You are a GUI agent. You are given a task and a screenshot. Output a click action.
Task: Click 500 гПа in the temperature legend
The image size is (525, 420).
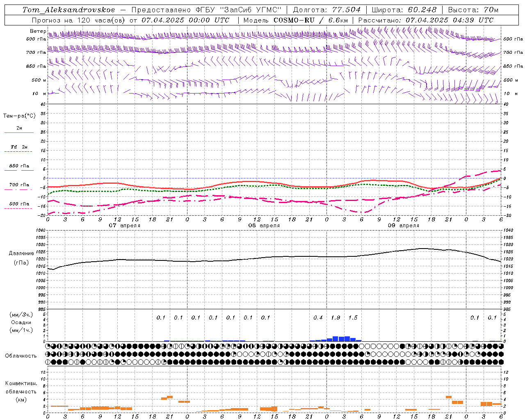pyautogui.click(x=19, y=204)
